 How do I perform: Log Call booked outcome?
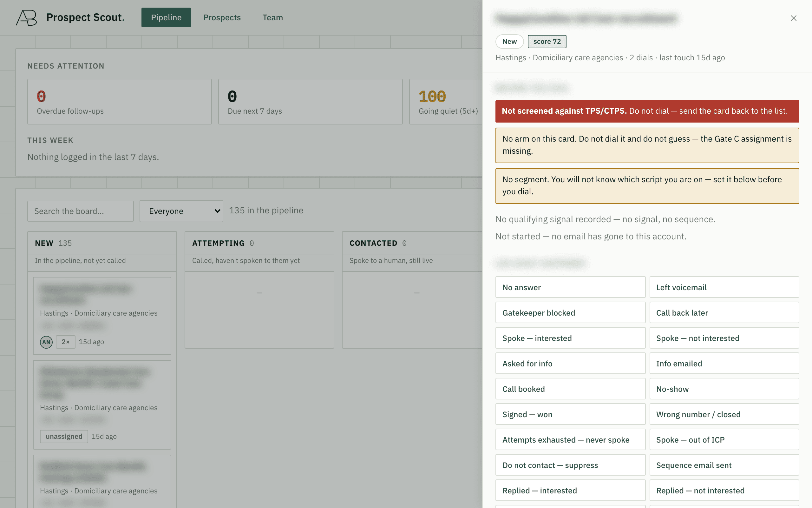tap(570, 389)
